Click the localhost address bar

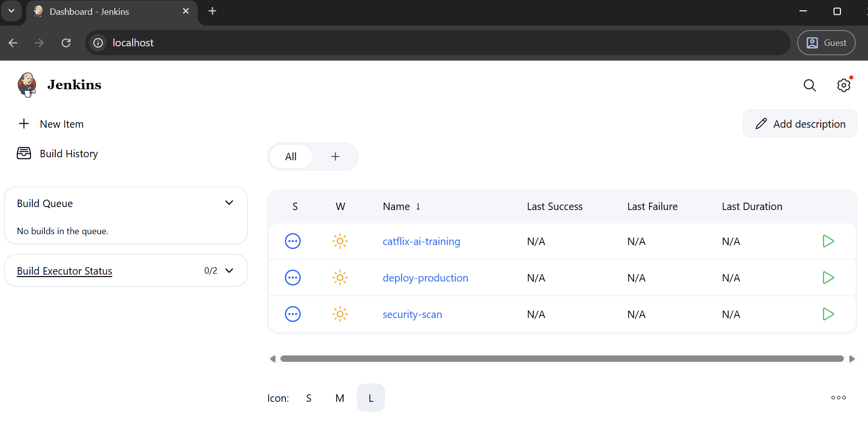coord(438,43)
